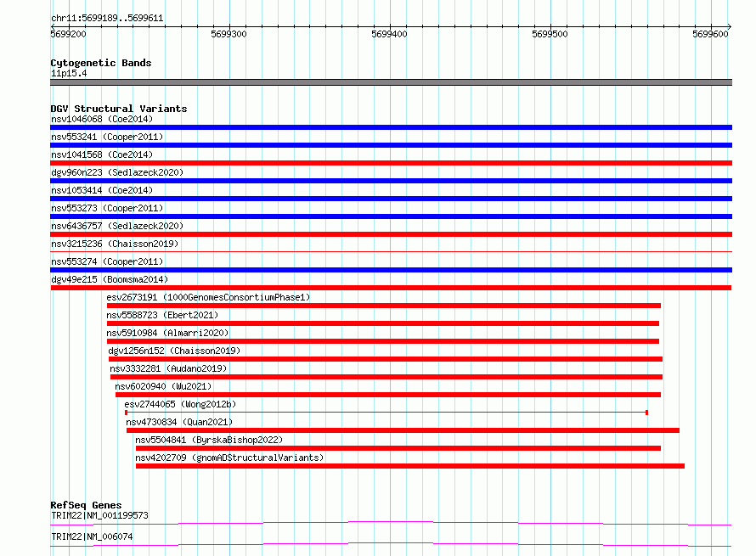Click the nsv1041568 (Coe2014) label
Viewport: 756px width, 556px height.
coord(102,154)
